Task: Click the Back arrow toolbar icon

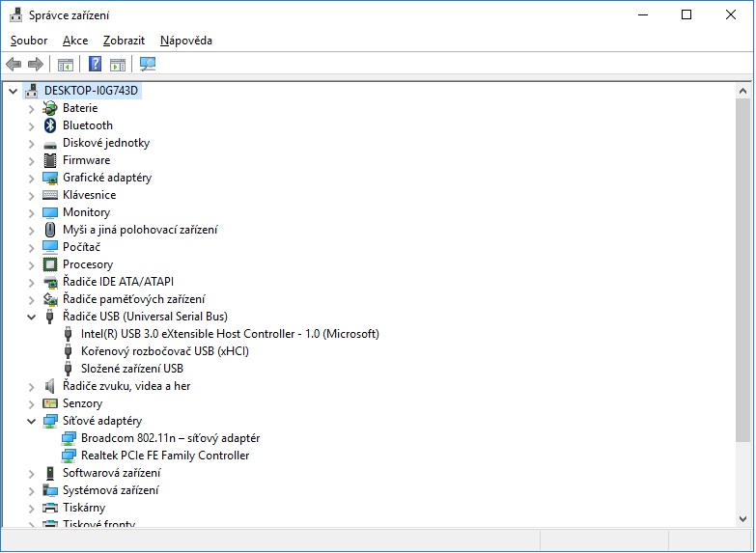Action: click(14, 64)
